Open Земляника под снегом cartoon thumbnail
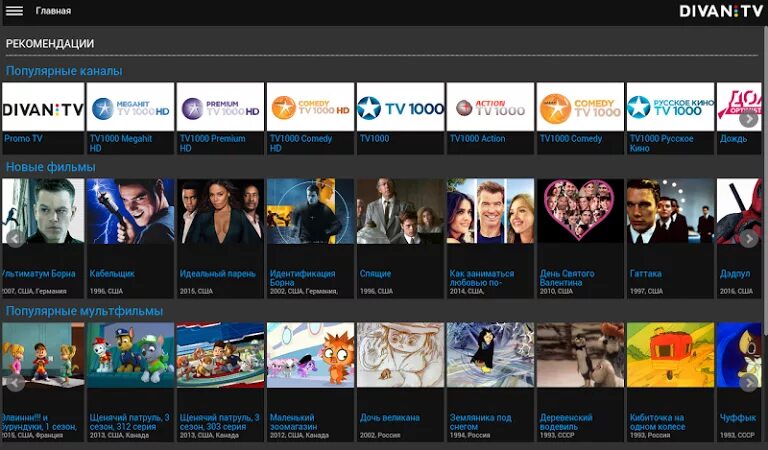This screenshot has height=450, width=768. (491, 355)
